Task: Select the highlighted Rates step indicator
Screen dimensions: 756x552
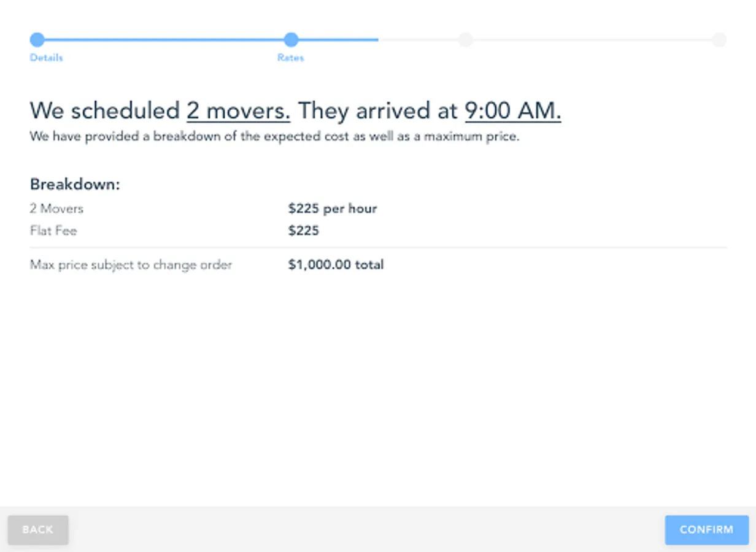Action: (291, 39)
